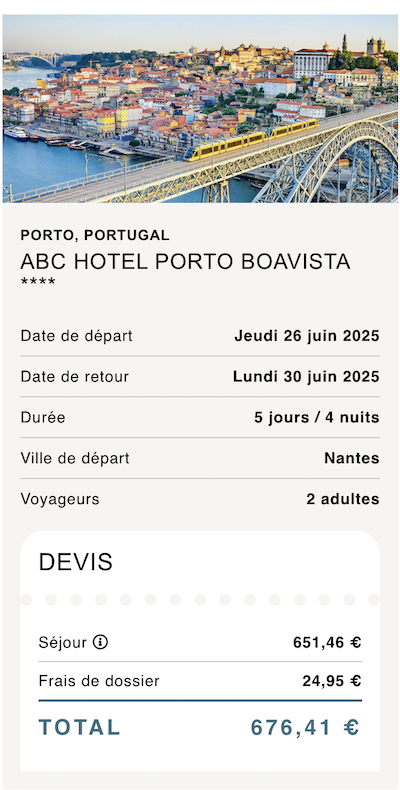Viewport: 400px width, 790px height.
Task: Click the Ville de départ label
Action: click(75, 458)
